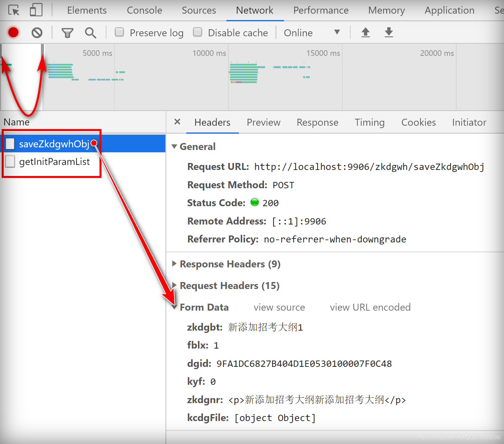This screenshot has height=444, width=504.
Task: Click the Name column header
Action: coord(17,122)
